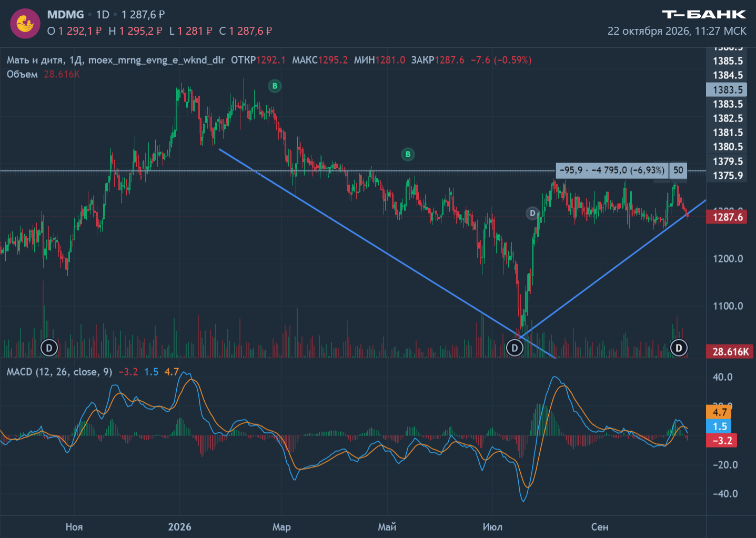This screenshot has height=538, width=756.
Task: Click the 1100.0 price axis label
Action: (x=728, y=306)
